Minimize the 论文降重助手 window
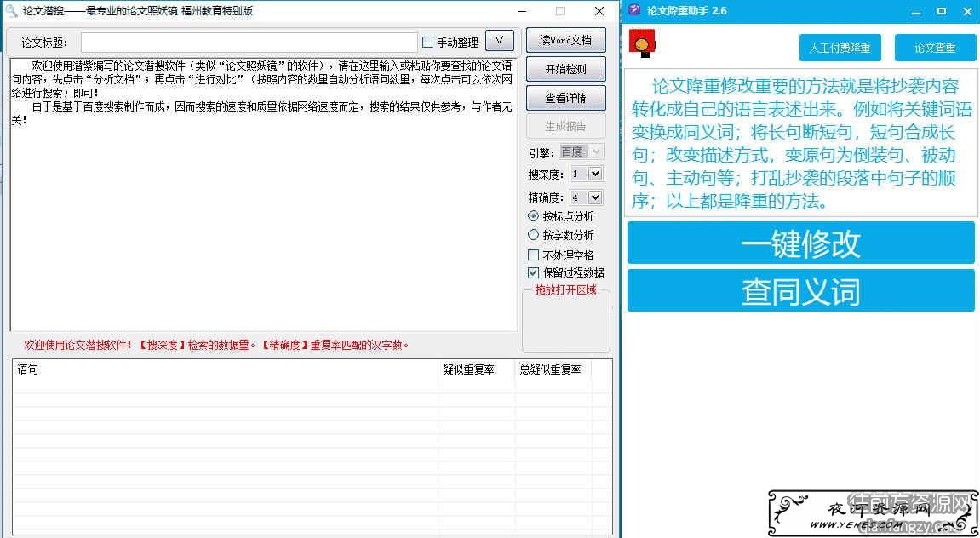The image size is (980, 538). click(915, 11)
